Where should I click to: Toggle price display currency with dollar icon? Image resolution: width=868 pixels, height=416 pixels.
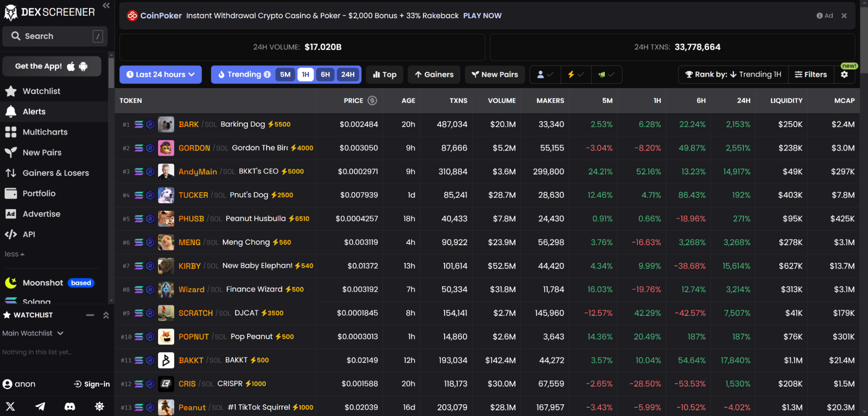pos(372,101)
